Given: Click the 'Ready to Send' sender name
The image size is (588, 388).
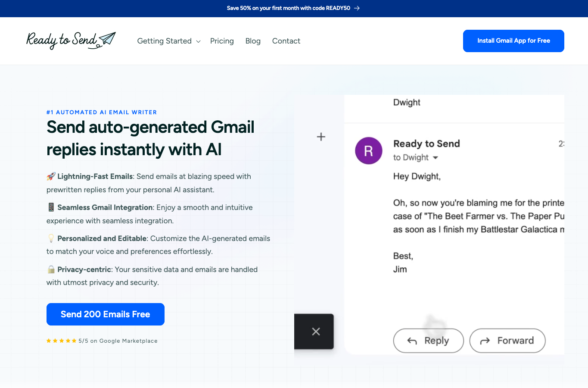Looking at the screenshot, I should click(x=426, y=144).
